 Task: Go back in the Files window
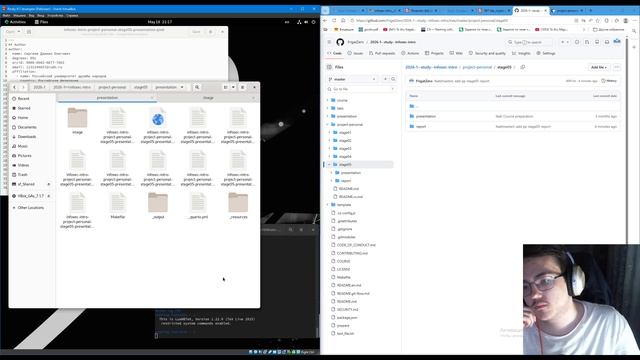click(x=15, y=87)
